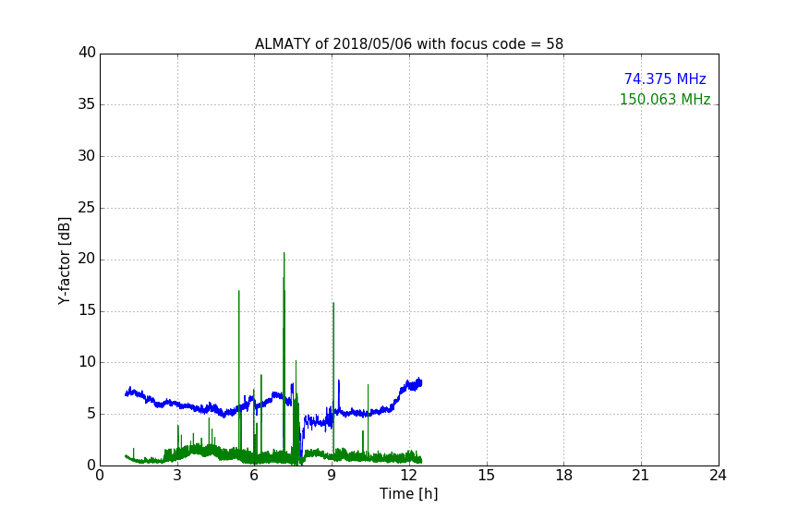Click the x-axis tick label '9'

pyautogui.click(x=332, y=476)
